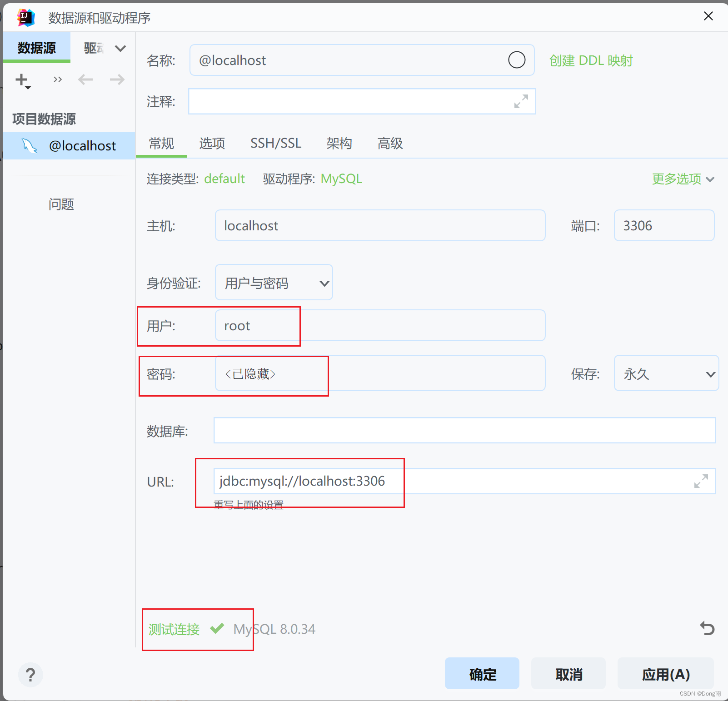The image size is (728, 701).
Task: Open the URL field expanded editor icon
Action: pos(702,481)
